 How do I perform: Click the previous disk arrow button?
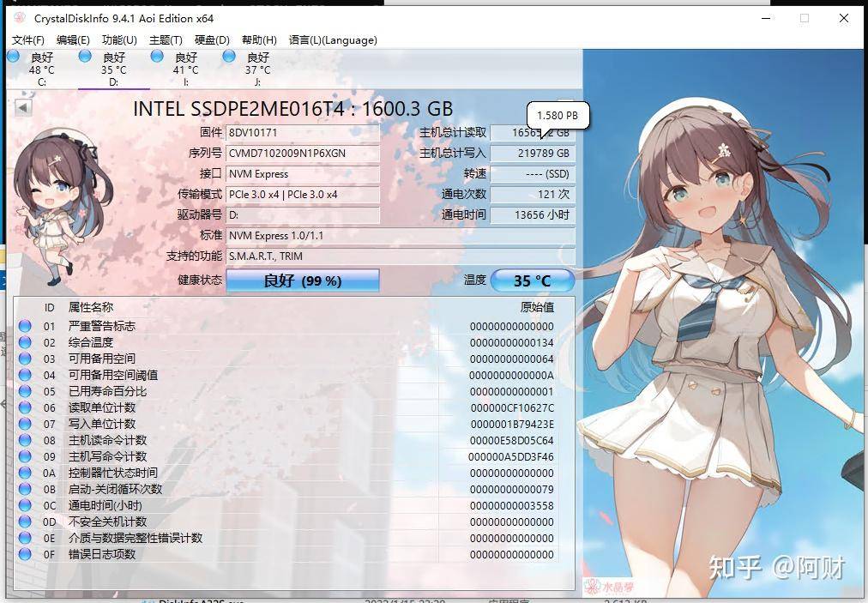tap(22, 107)
